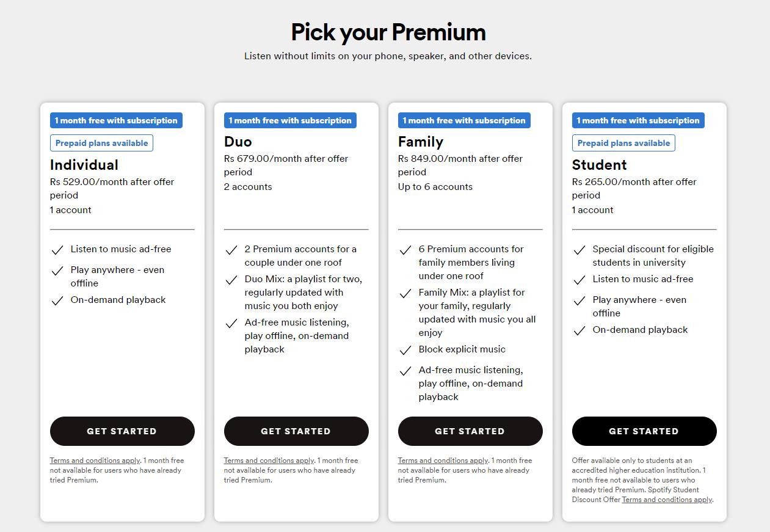This screenshot has height=532, width=770.
Task: Click Prepaid plans available badge on Individual card
Action: 101,143
